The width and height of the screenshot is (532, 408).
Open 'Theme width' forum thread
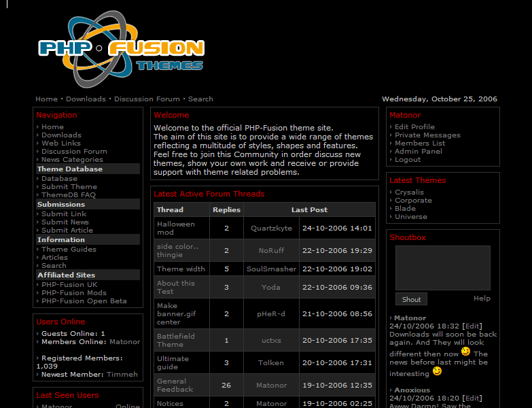[x=181, y=269]
